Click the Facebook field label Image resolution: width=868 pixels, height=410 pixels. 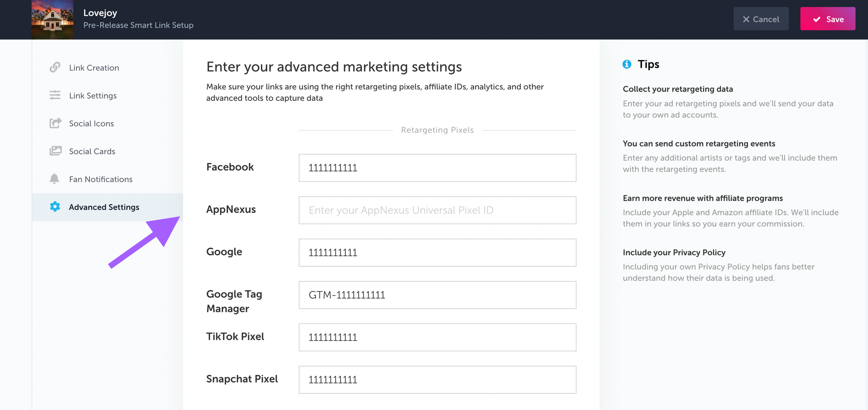(x=230, y=167)
